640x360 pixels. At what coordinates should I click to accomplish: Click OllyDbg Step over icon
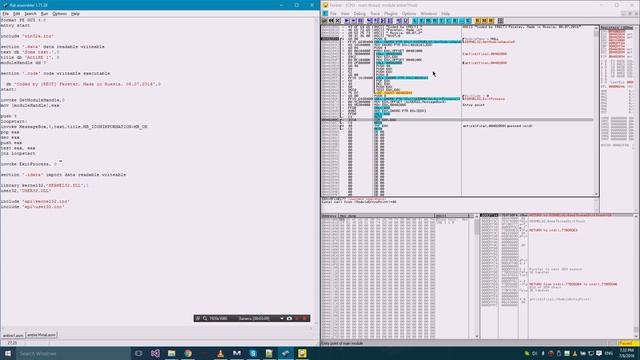375,20
